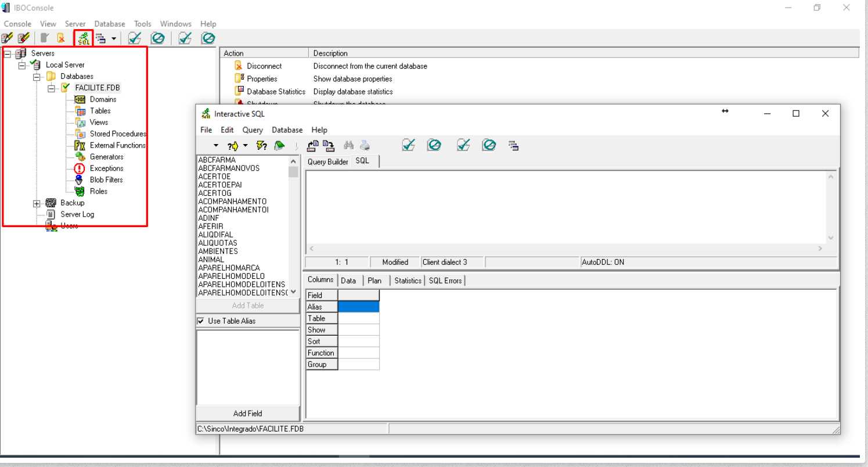Select AMBIENTES in the table list
This screenshot has width=868, height=467.
pos(218,252)
